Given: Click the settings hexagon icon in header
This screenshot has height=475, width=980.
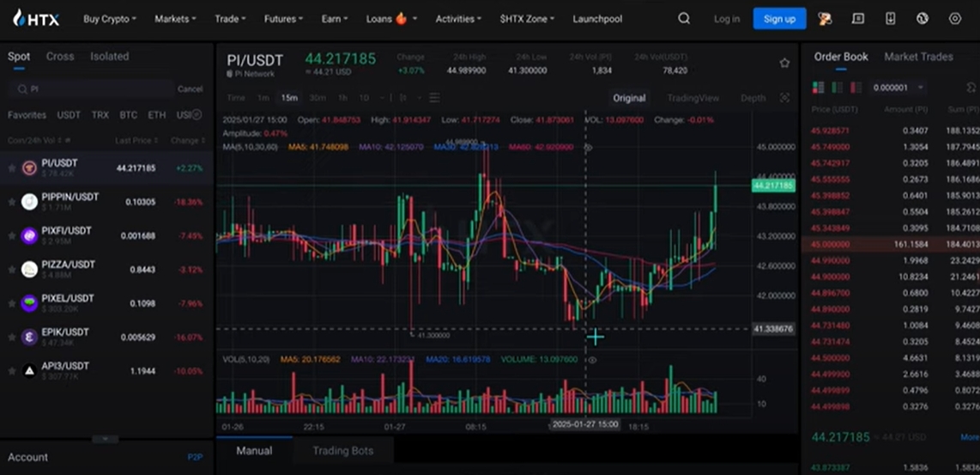Looking at the screenshot, I should coord(955,19).
